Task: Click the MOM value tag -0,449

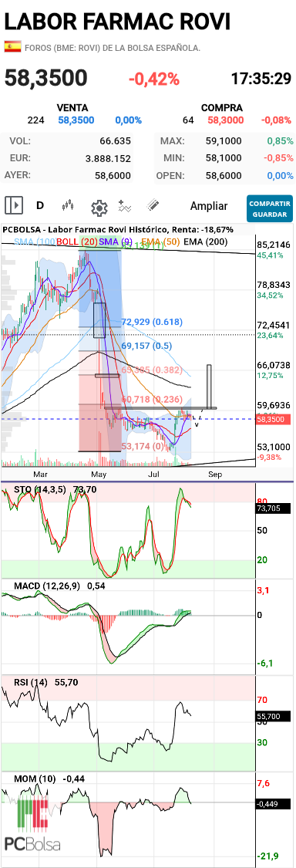Action: pos(273,804)
